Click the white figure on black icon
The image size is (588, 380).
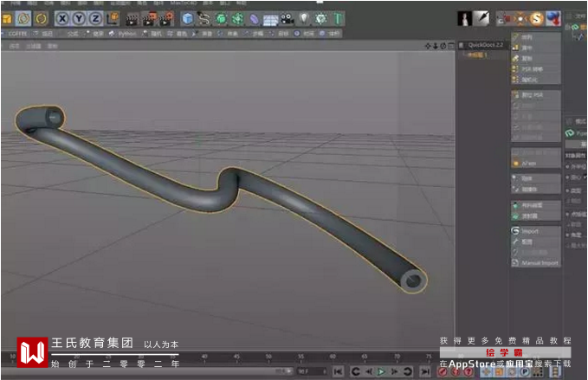[465, 19]
